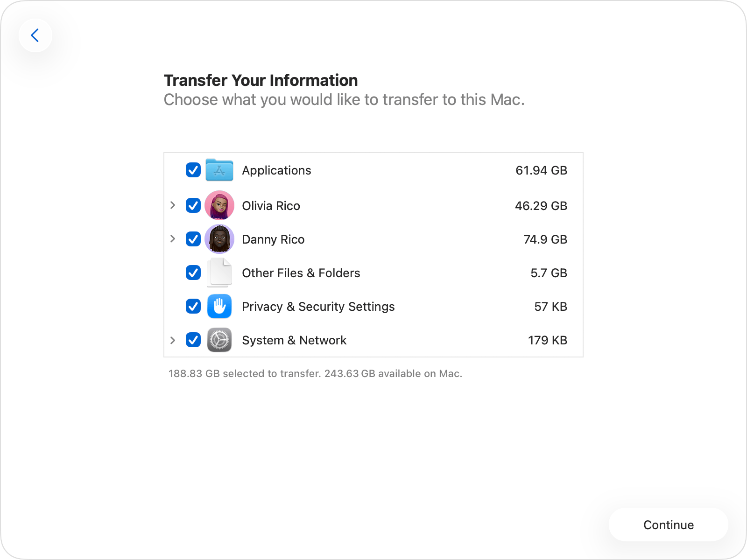Expand the Olivia Rico user entry
The height and width of the screenshot is (560, 747).
(x=173, y=206)
